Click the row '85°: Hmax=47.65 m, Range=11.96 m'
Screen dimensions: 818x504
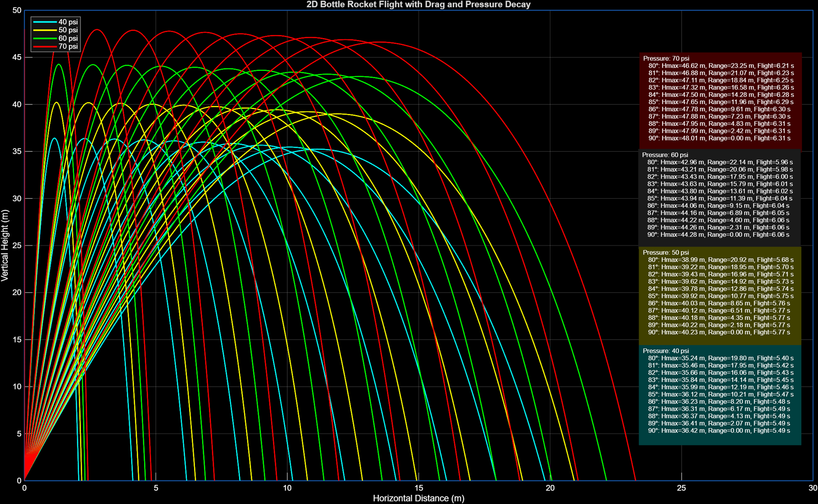point(721,102)
